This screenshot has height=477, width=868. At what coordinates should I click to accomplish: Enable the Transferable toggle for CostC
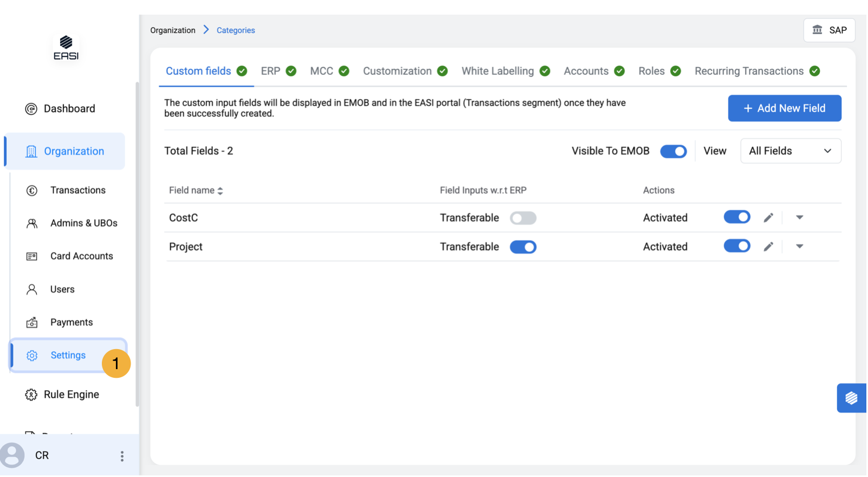tap(523, 218)
